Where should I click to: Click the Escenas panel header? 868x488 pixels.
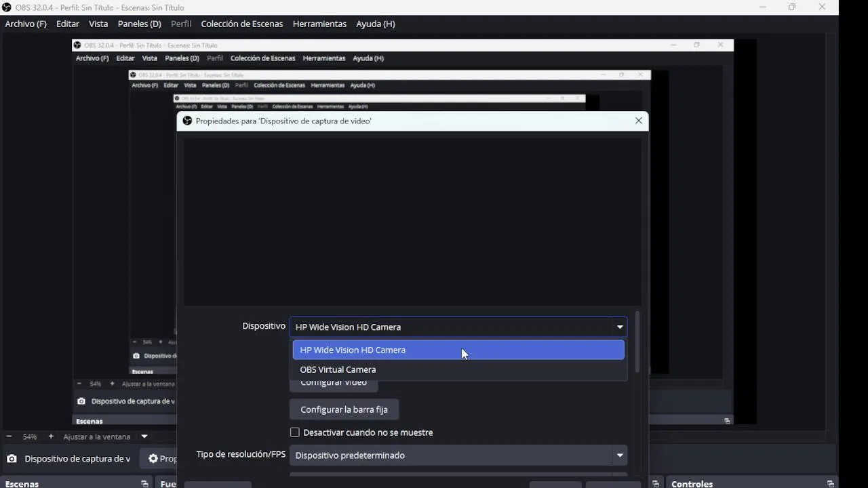(x=77, y=483)
